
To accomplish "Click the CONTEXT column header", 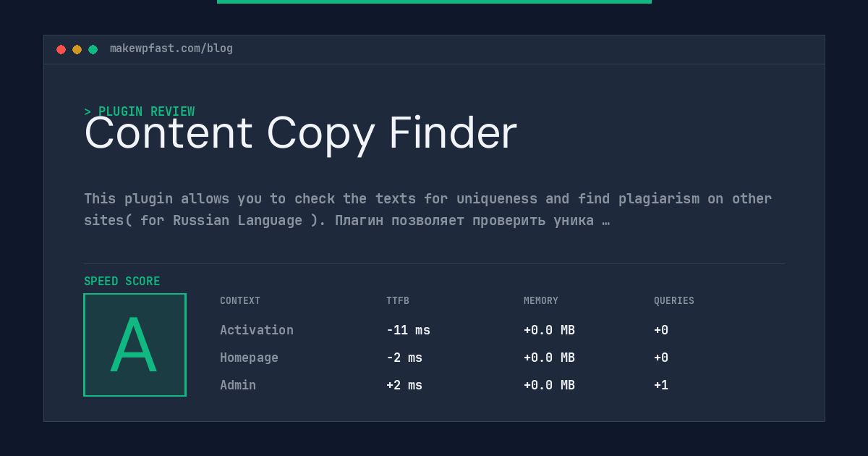I will [240, 301].
